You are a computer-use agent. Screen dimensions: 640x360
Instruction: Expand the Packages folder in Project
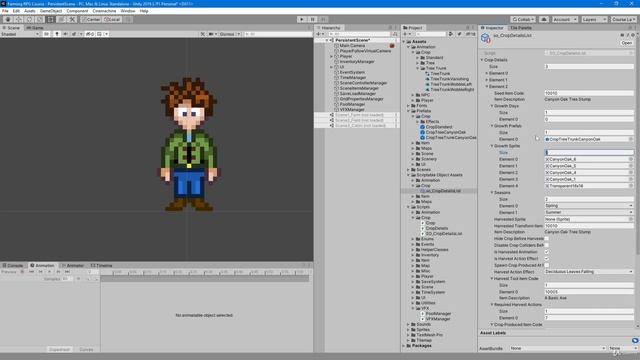(404, 345)
